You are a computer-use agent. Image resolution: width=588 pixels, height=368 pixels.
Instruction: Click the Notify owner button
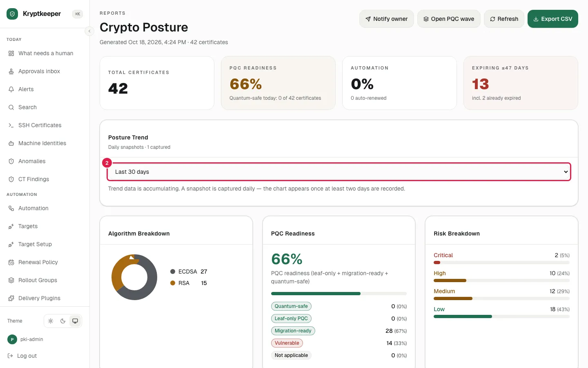coord(386,19)
